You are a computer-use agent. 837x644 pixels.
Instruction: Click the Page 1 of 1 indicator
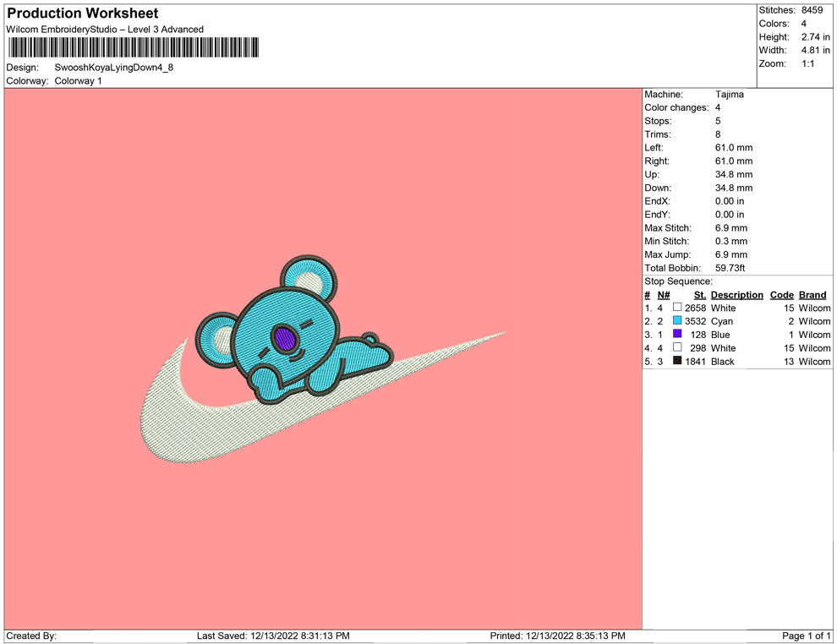(807, 636)
